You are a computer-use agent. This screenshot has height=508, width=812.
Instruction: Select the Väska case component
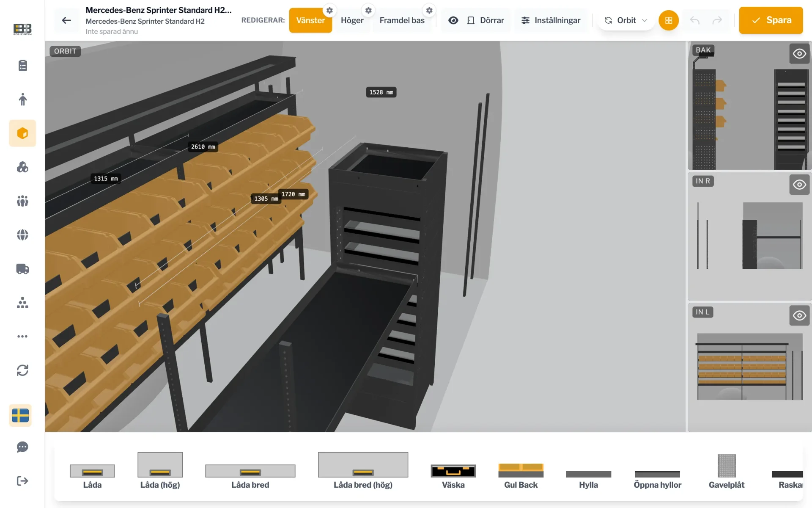pyautogui.click(x=453, y=476)
